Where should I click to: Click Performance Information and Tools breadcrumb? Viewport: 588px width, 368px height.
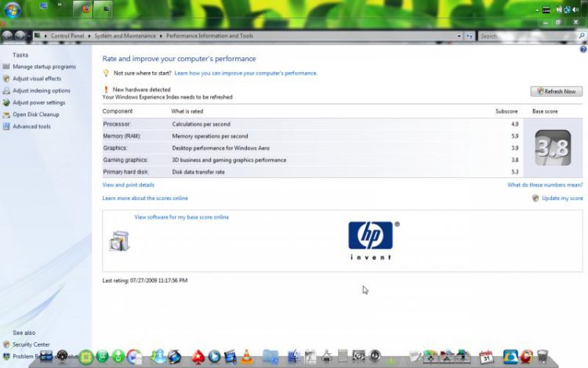(x=209, y=35)
